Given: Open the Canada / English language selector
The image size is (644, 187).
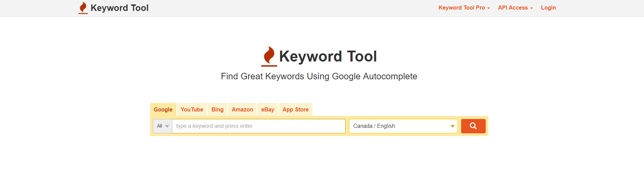Looking at the screenshot, I should tap(400, 126).
